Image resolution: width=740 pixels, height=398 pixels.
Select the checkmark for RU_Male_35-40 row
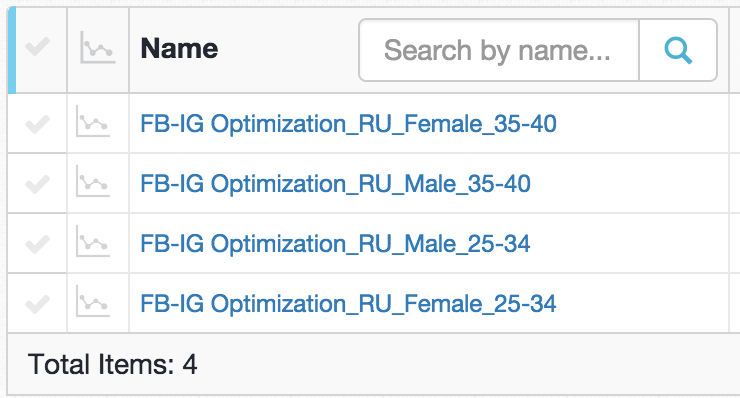point(37,184)
